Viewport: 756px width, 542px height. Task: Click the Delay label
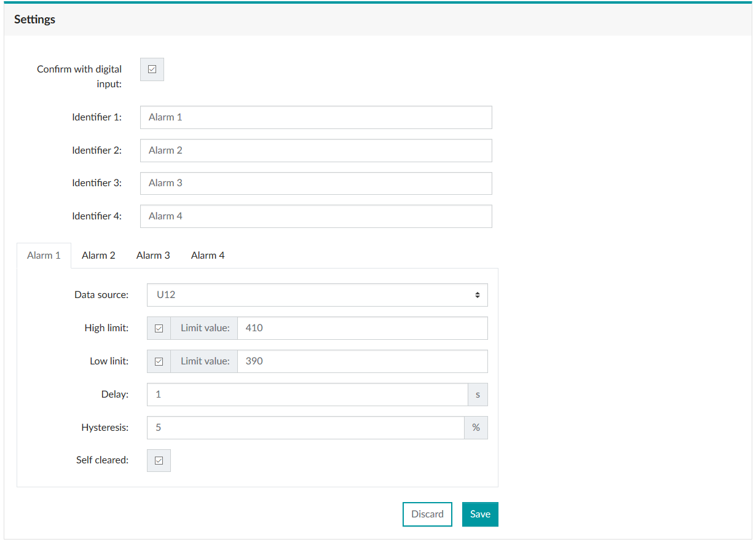coord(115,395)
